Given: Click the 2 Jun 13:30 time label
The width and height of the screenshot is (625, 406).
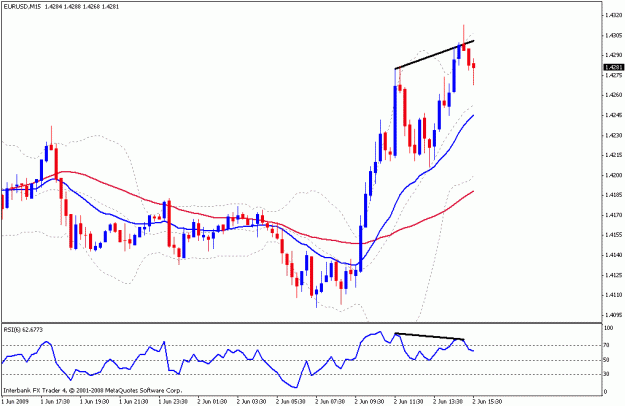Looking at the screenshot, I should pyautogui.click(x=448, y=401).
